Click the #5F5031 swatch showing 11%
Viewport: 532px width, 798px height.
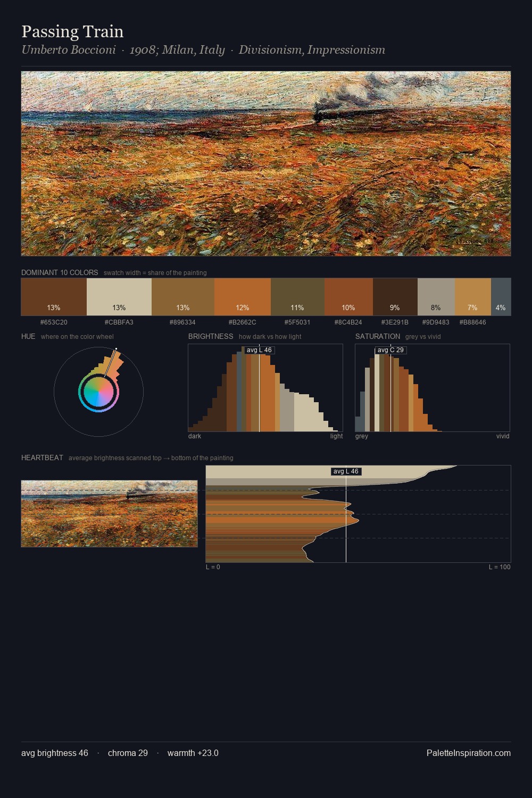tap(297, 297)
